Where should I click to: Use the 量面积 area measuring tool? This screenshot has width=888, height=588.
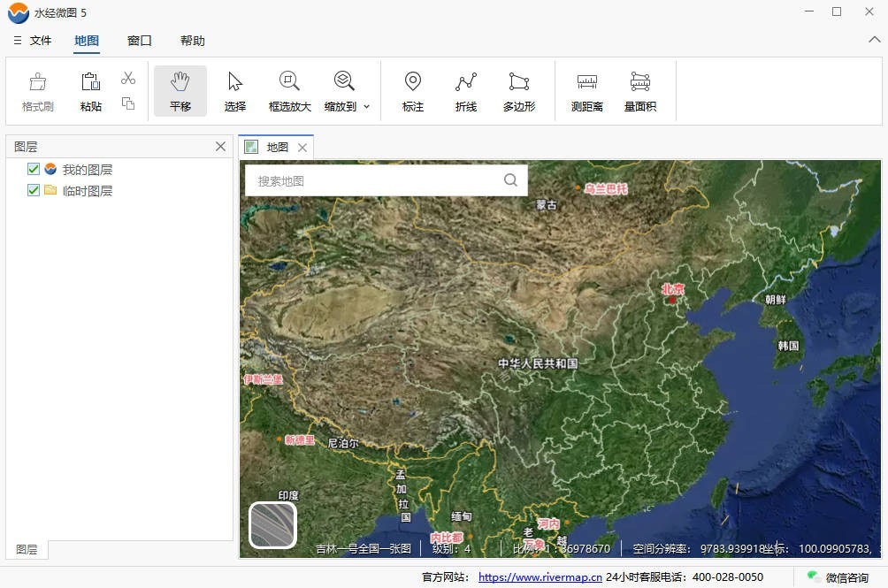(639, 91)
